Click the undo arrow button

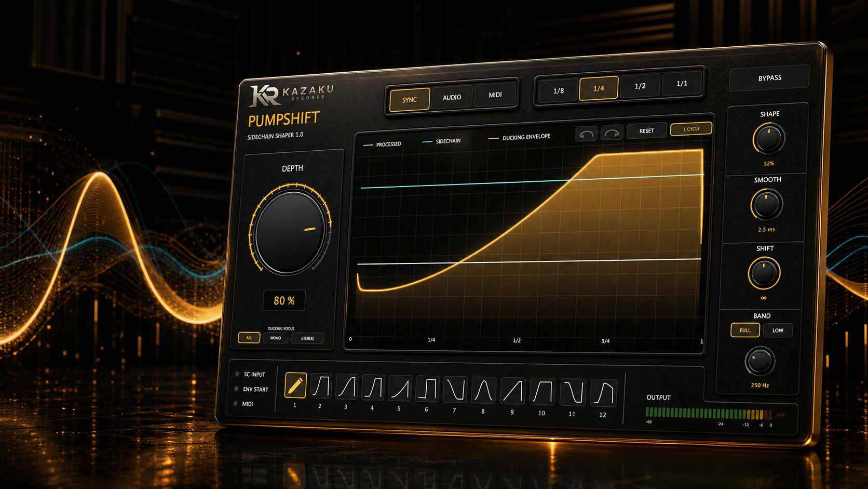587,134
